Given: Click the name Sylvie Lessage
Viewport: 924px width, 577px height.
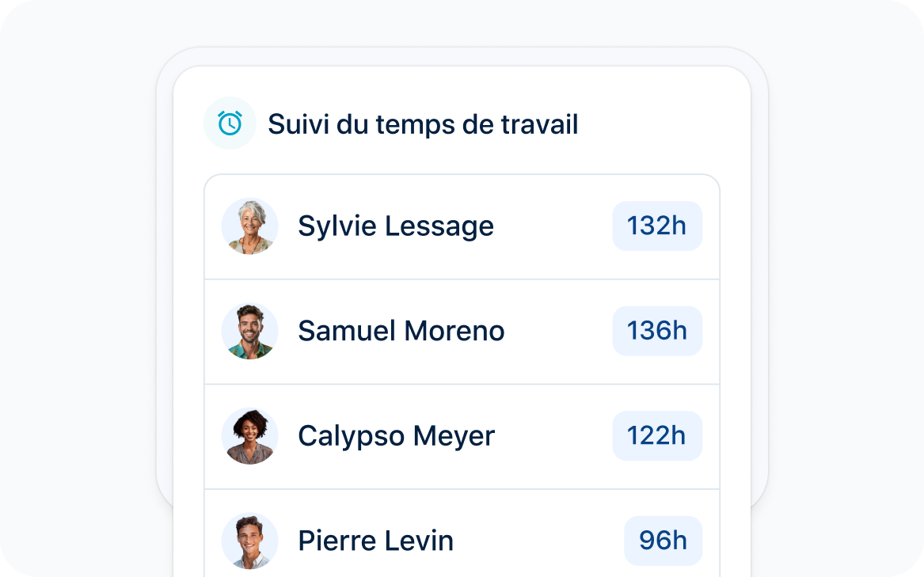Looking at the screenshot, I should coord(395,226).
